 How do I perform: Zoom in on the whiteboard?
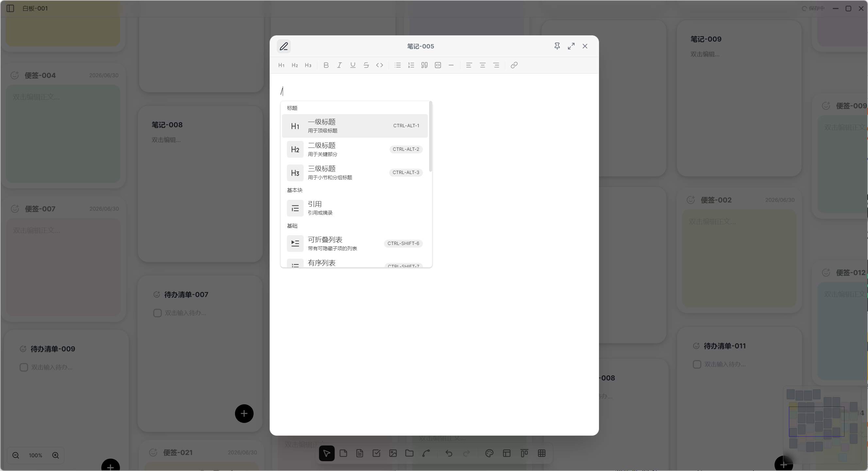(56, 456)
